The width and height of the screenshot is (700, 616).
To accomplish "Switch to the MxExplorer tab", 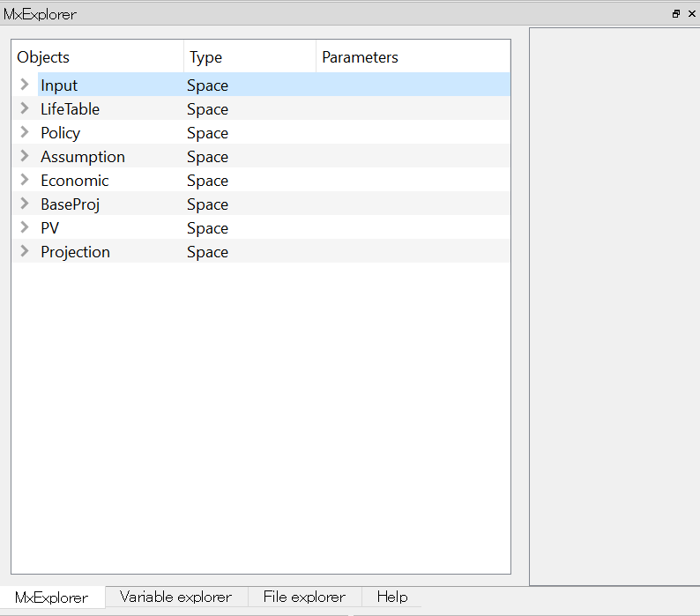I will click(x=52, y=597).
